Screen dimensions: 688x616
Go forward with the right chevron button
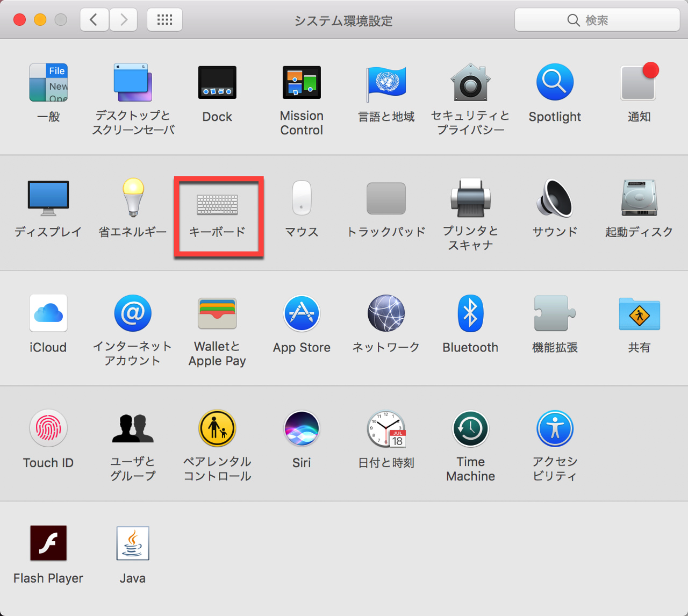click(124, 20)
